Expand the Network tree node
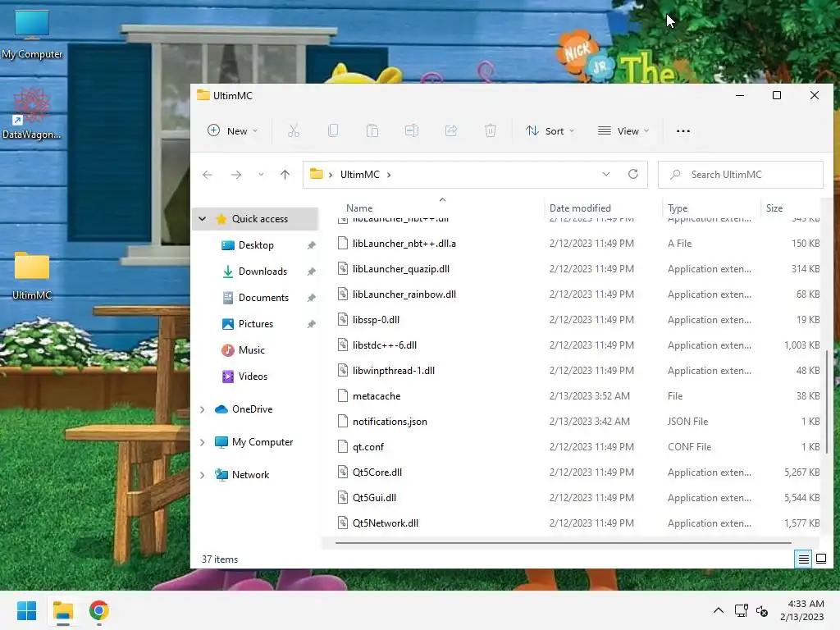The image size is (840, 630). [202, 475]
